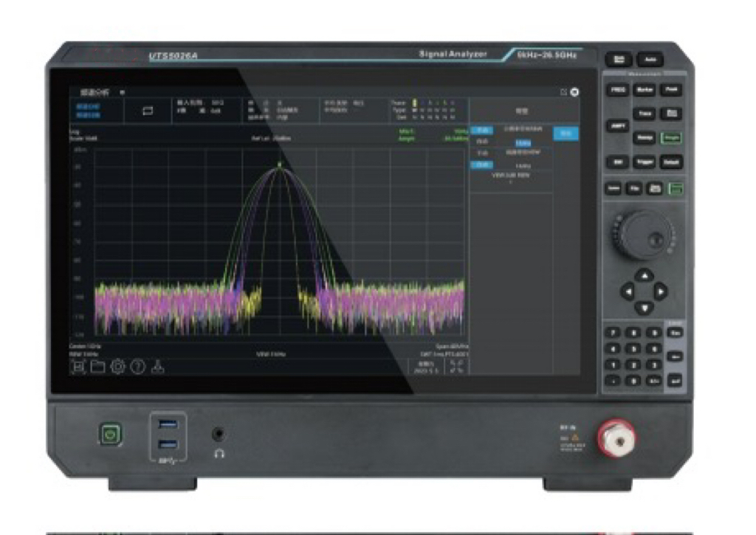Click the help question mark icon

137,367
